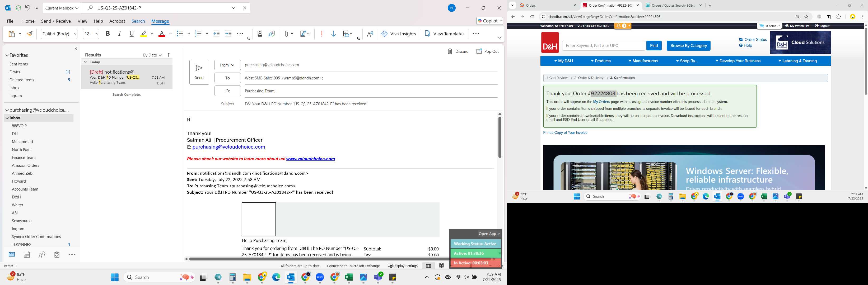Collapse the Inbox folder tree
The image size is (868, 285).
click(7, 118)
